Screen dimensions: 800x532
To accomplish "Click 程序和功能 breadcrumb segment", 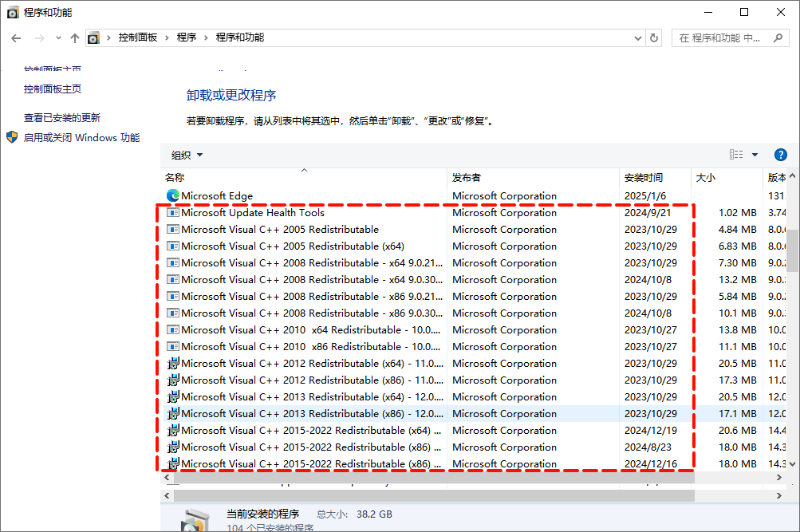I will (x=240, y=37).
